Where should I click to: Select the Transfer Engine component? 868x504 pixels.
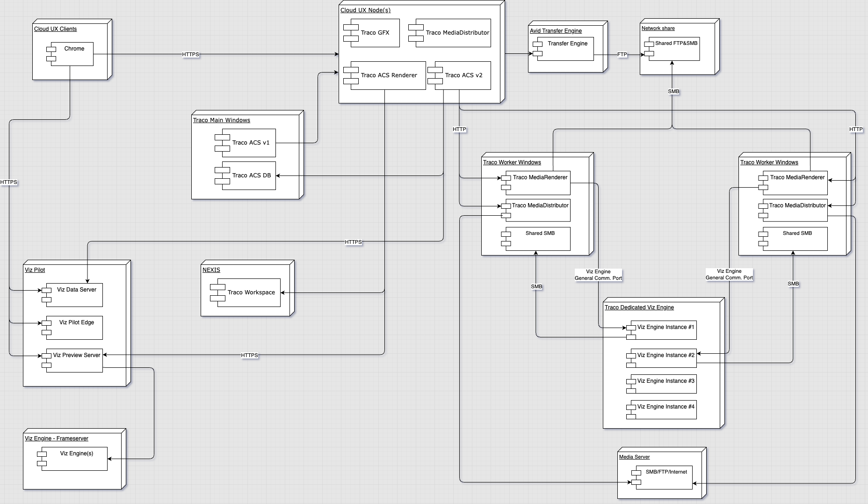coord(567,49)
